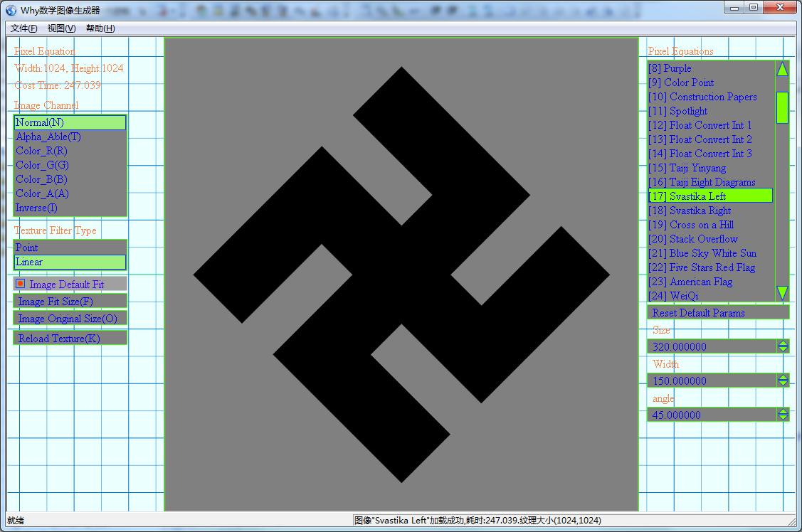Image resolution: width=802 pixels, height=532 pixels.
Task: Click the Width value spinner arrows
Action: click(x=783, y=381)
